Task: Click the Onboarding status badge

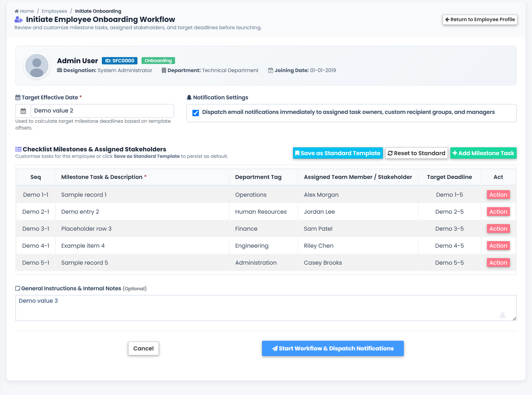Action: click(158, 61)
